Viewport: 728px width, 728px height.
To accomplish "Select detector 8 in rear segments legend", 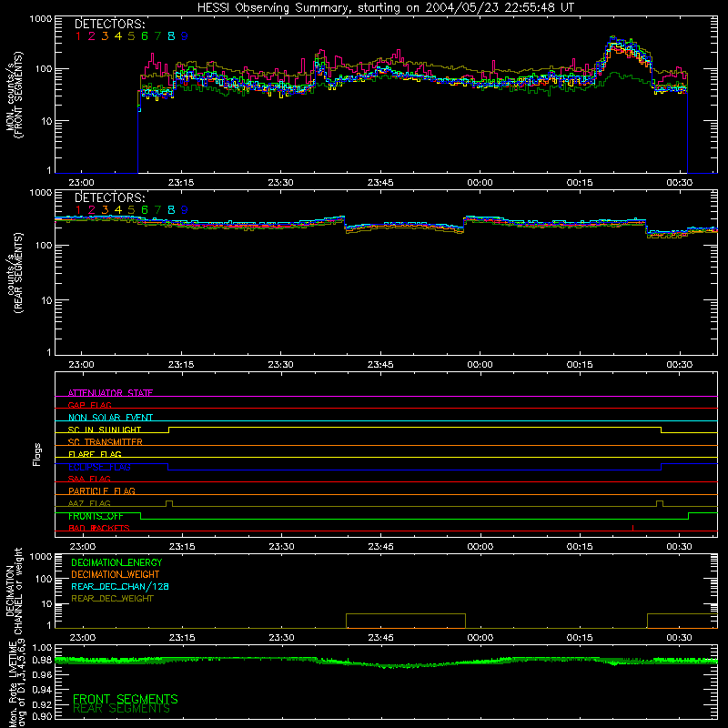I will tap(171, 210).
